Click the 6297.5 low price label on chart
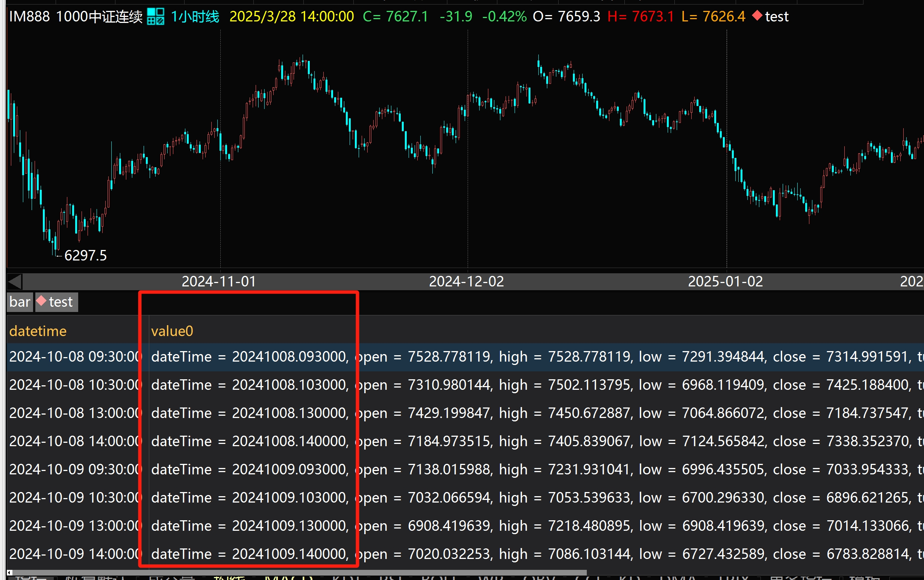This screenshot has height=580, width=924. [86, 256]
